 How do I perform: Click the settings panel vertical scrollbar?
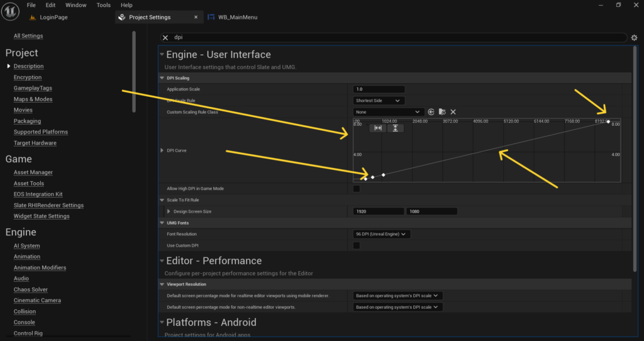635,158
